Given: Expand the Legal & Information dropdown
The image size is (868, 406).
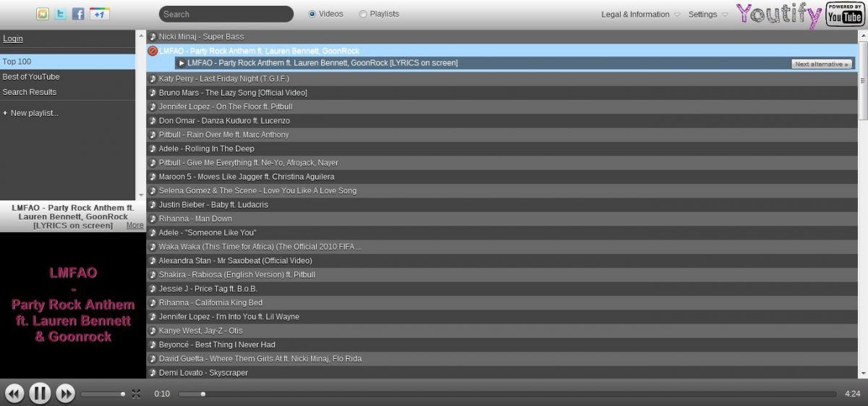Looking at the screenshot, I should click(641, 14).
